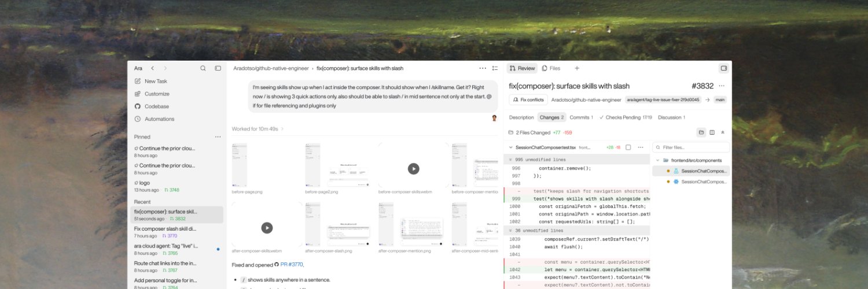Open Automations clock icon in sidebar
This screenshot has height=289, width=868.
(138, 119)
